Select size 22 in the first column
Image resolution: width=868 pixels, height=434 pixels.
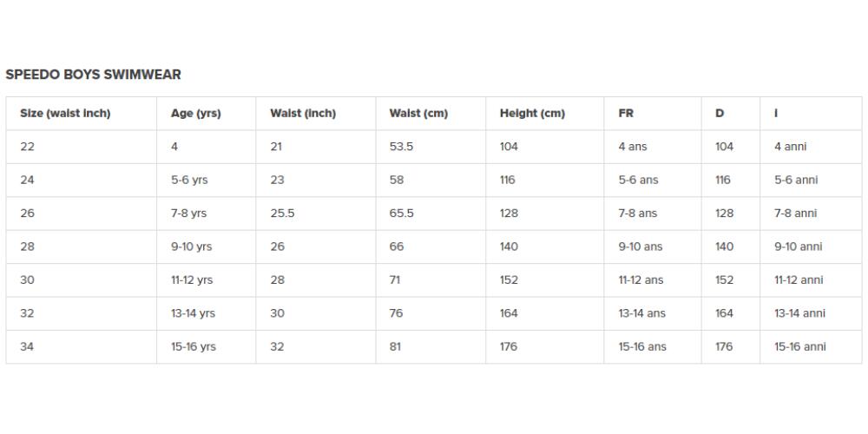pyautogui.click(x=28, y=147)
